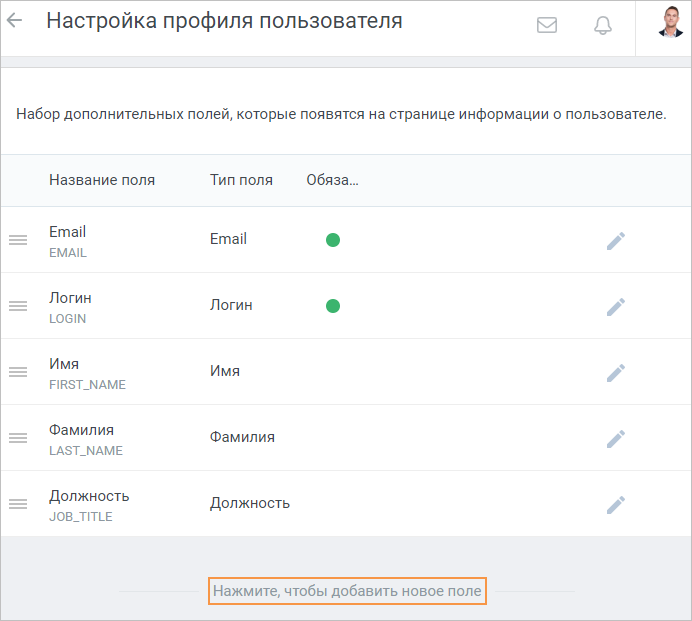Click the drag handle of Должность row
The image size is (692, 621).
click(x=18, y=504)
